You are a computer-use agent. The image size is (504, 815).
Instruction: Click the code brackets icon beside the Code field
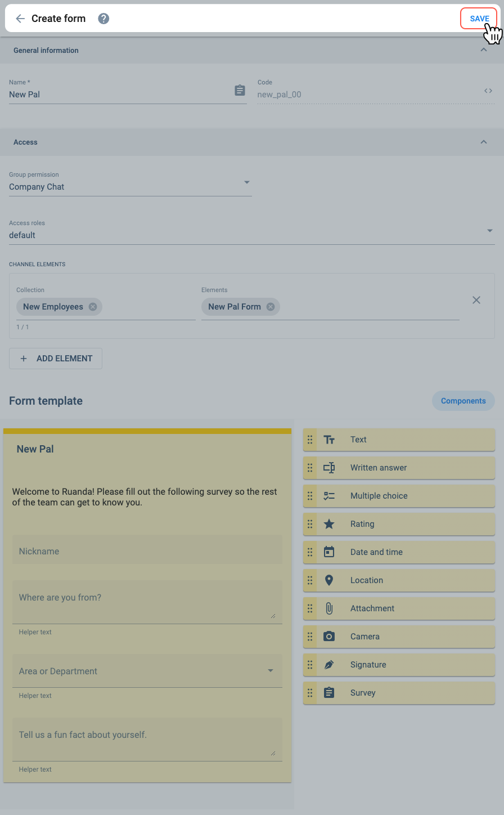488,91
